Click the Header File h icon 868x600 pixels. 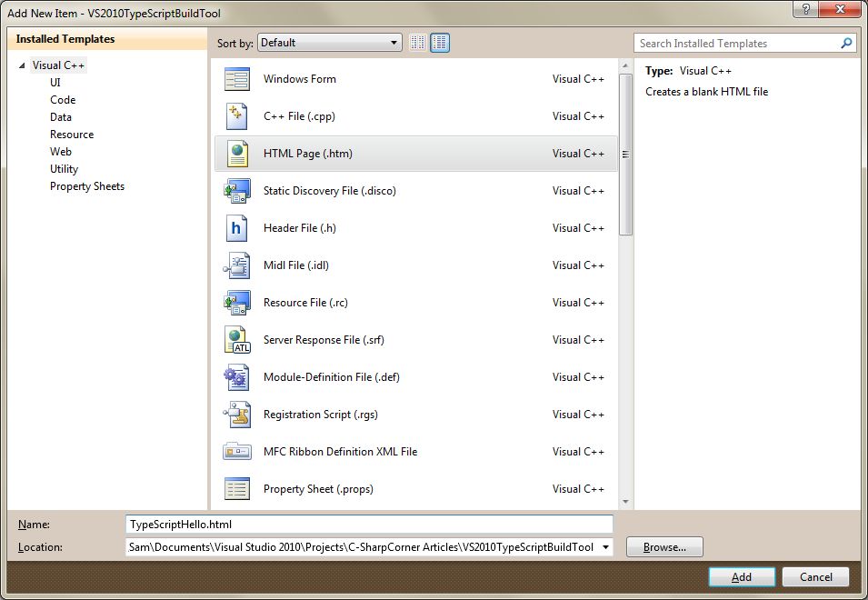coord(236,228)
